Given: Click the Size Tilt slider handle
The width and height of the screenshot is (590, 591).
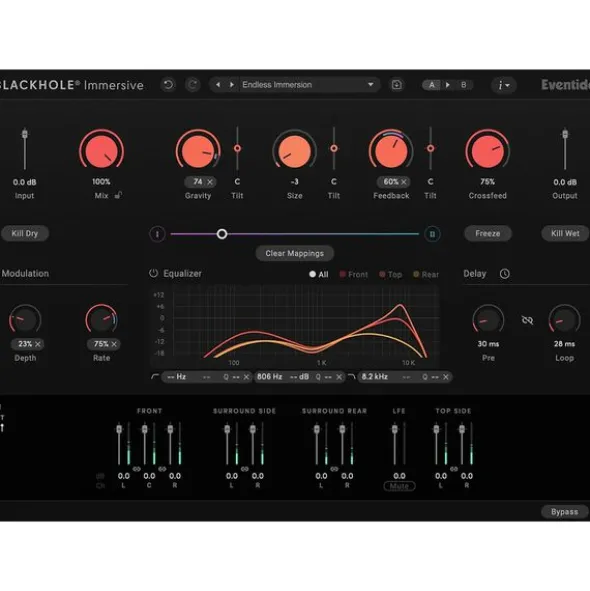Looking at the screenshot, I should coord(334,149).
